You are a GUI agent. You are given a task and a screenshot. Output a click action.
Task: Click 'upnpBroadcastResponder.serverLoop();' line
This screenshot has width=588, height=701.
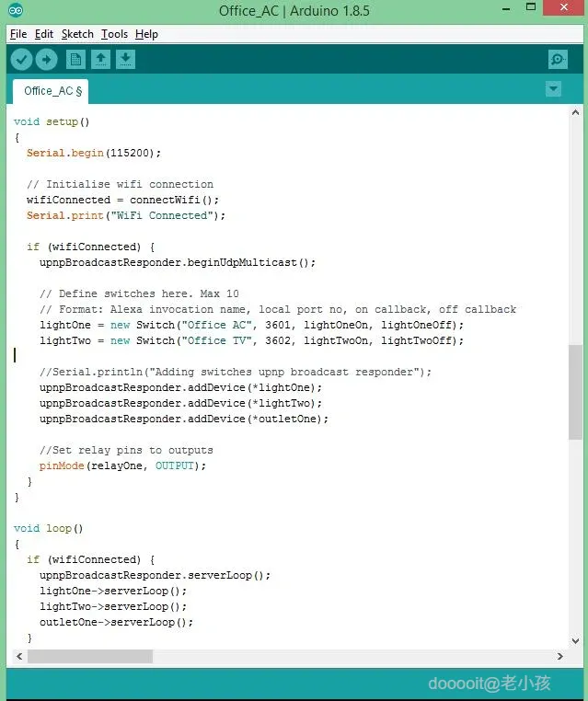155,575
